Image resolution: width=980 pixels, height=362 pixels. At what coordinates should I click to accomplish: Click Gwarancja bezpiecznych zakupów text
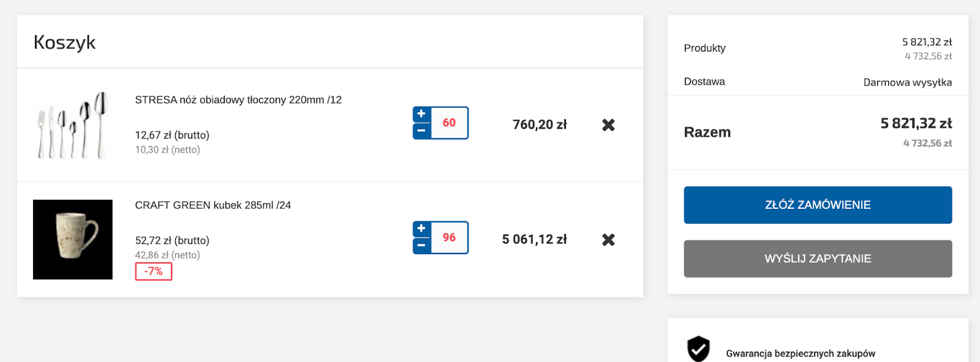[x=801, y=353]
